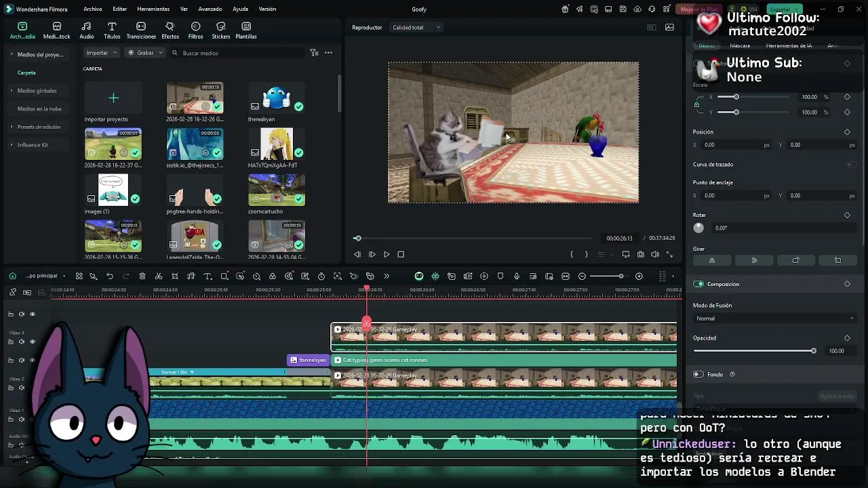Open the Archivo menu
Screen dimensions: 868x488
(93, 9)
